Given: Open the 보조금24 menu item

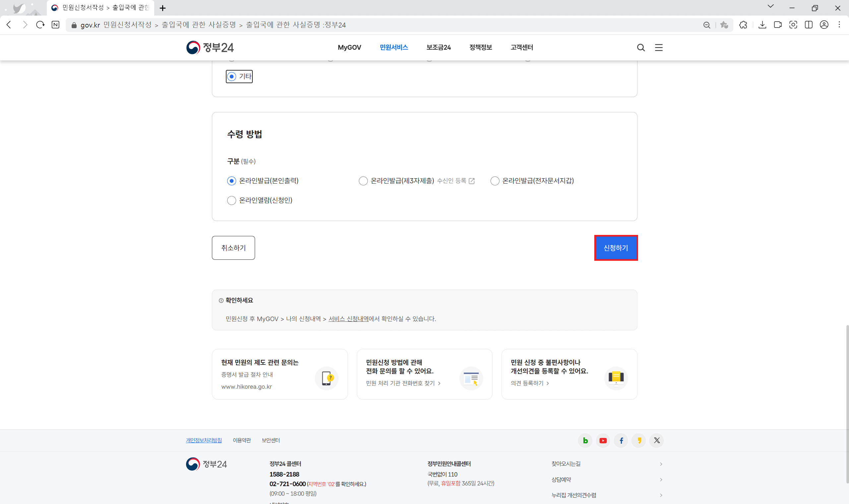Looking at the screenshot, I should 438,47.
